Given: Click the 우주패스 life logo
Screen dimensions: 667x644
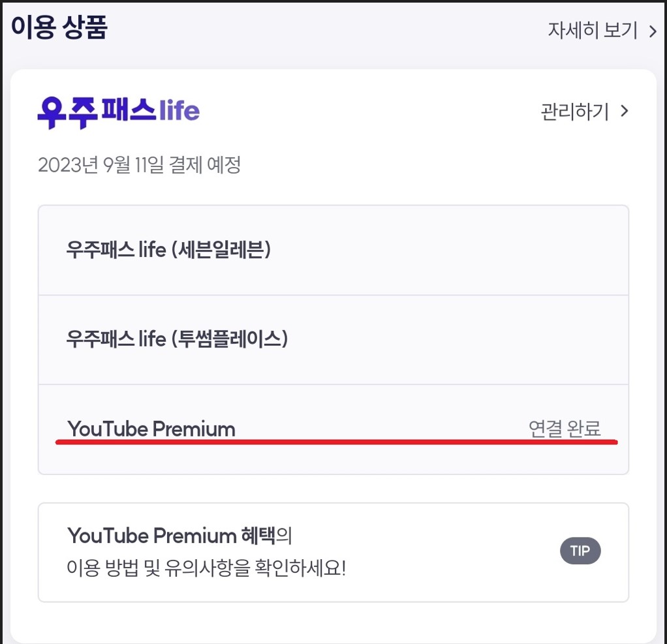Looking at the screenshot, I should click(x=117, y=112).
